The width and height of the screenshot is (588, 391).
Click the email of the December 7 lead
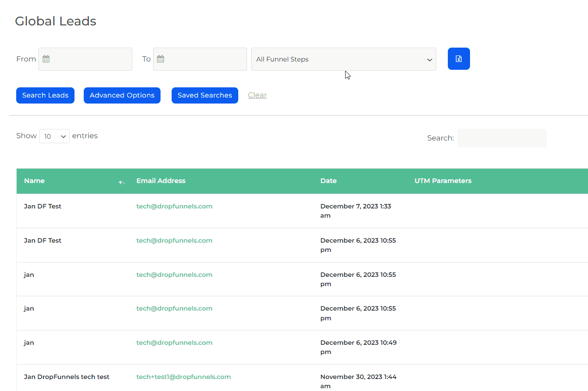coord(174,206)
